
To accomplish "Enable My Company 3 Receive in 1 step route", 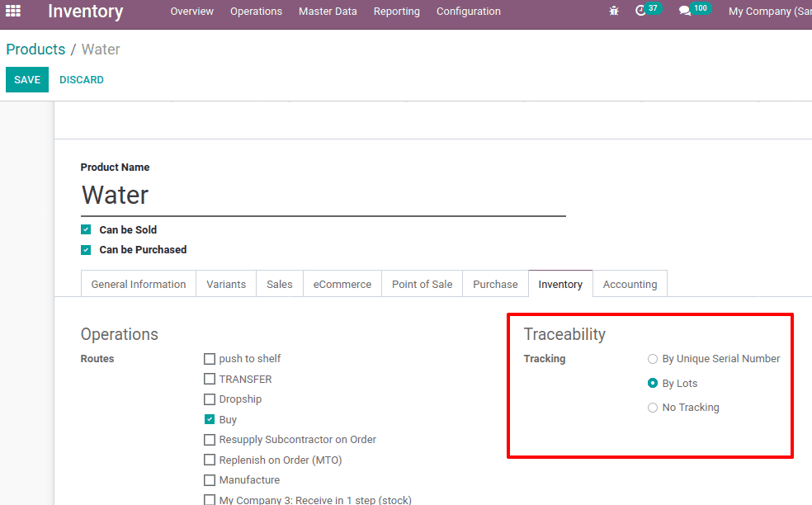I will (210, 500).
